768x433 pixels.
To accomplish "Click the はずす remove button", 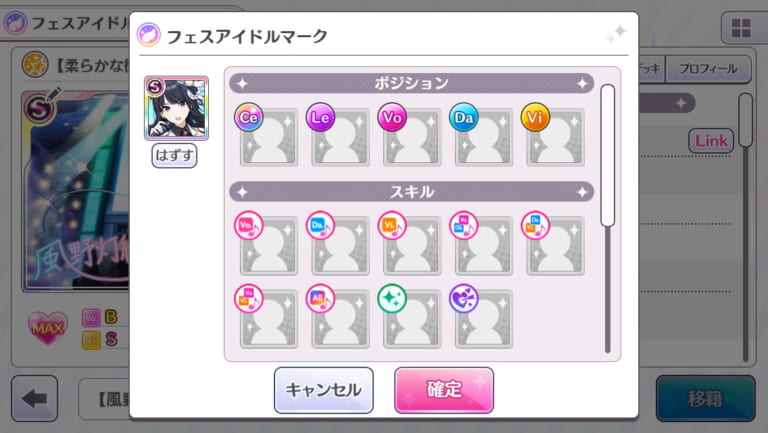I will point(174,155).
